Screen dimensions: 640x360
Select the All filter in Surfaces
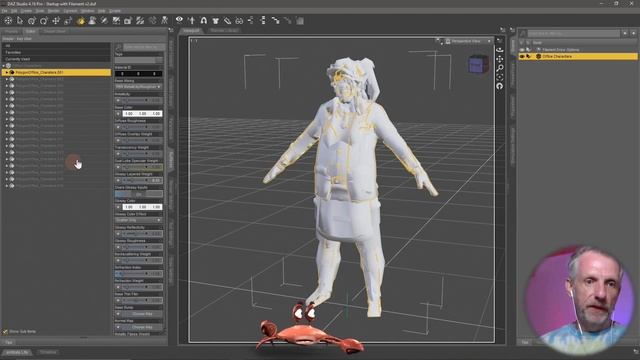(x=56, y=46)
